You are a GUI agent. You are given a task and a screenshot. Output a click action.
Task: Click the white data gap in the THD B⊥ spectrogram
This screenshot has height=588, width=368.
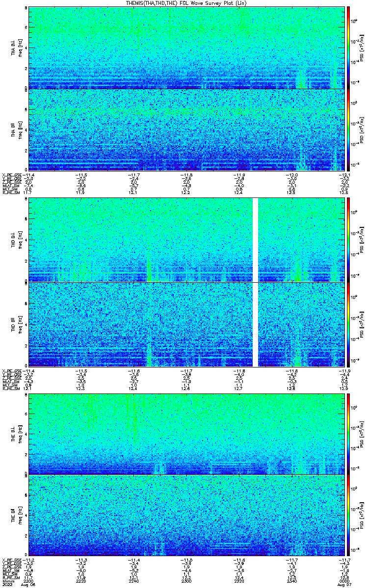255,240
